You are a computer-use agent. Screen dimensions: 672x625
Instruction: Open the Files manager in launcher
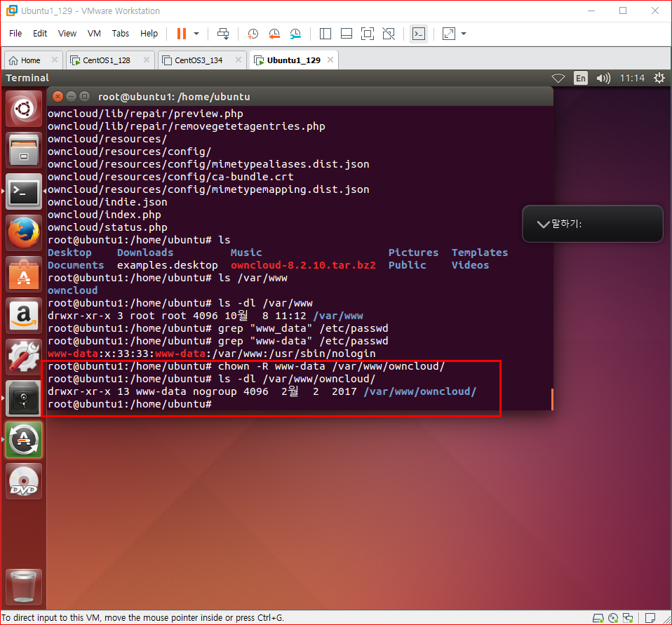click(x=24, y=150)
